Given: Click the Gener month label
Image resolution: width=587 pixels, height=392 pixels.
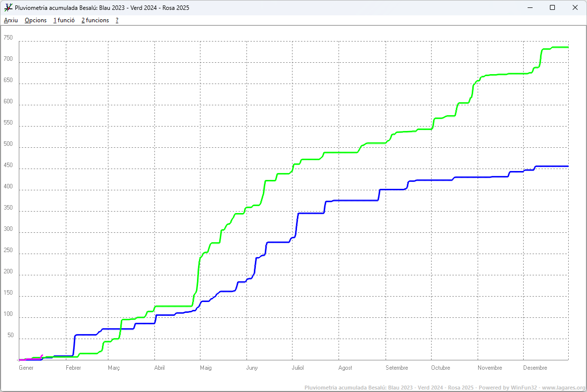Looking at the screenshot, I should coord(26,368).
